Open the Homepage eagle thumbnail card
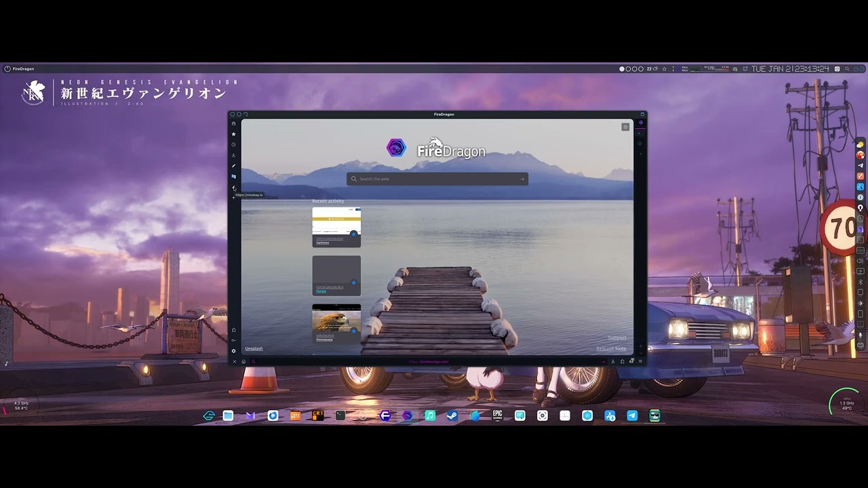This screenshot has height=488, width=868. coord(336,324)
